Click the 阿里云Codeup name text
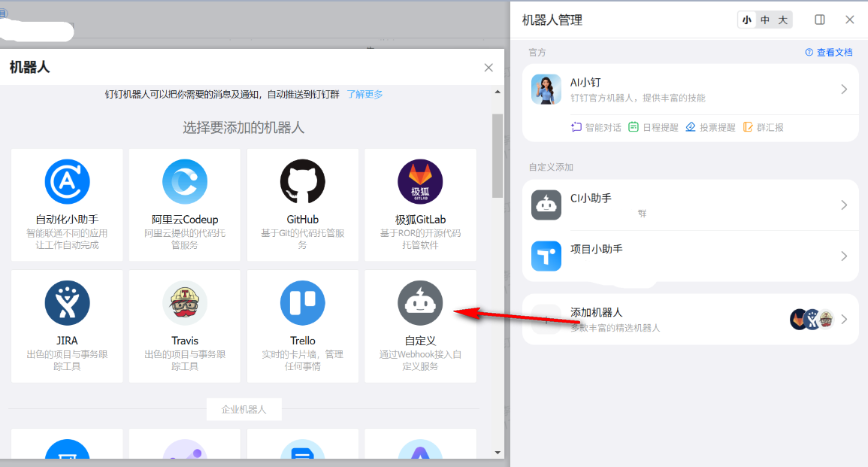Image resolution: width=868 pixels, height=467 pixels. pyautogui.click(x=185, y=220)
